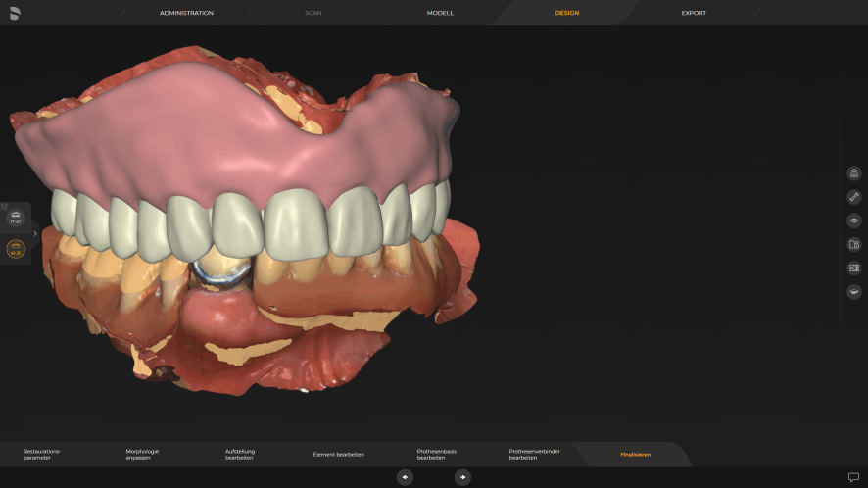Jump to Prothesenbasis bearbeiten step
868x488 pixels.
point(437,454)
